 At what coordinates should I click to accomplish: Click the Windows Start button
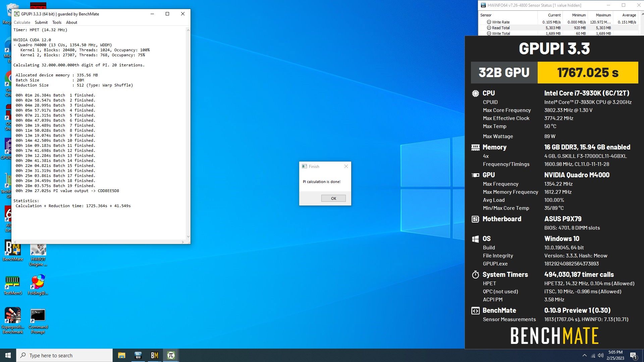pos(8,355)
